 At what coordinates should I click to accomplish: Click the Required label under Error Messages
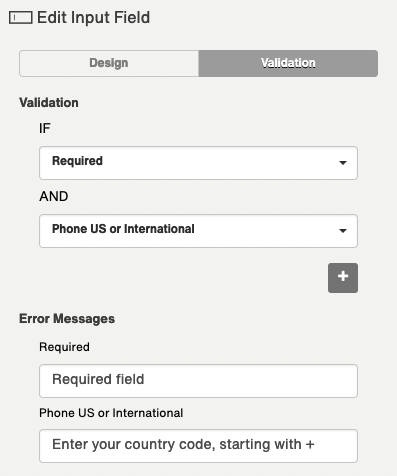click(x=64, y=347)
